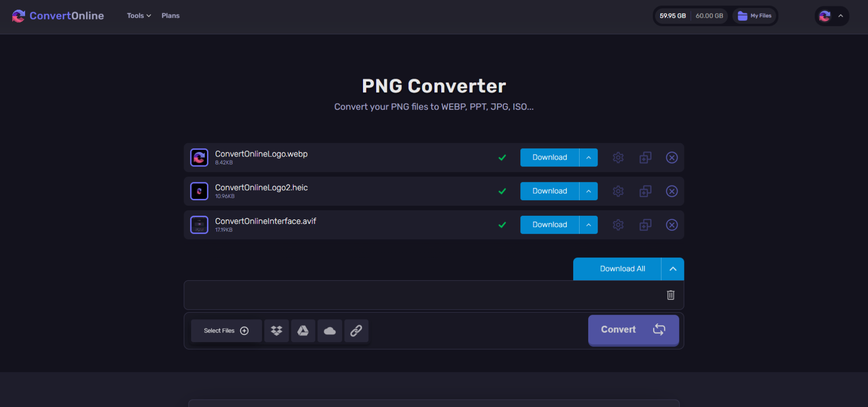The width and height of the screenshot is (868, 407).
Task: Add files from OneDrive cloud storage
Action: (330, 331)
